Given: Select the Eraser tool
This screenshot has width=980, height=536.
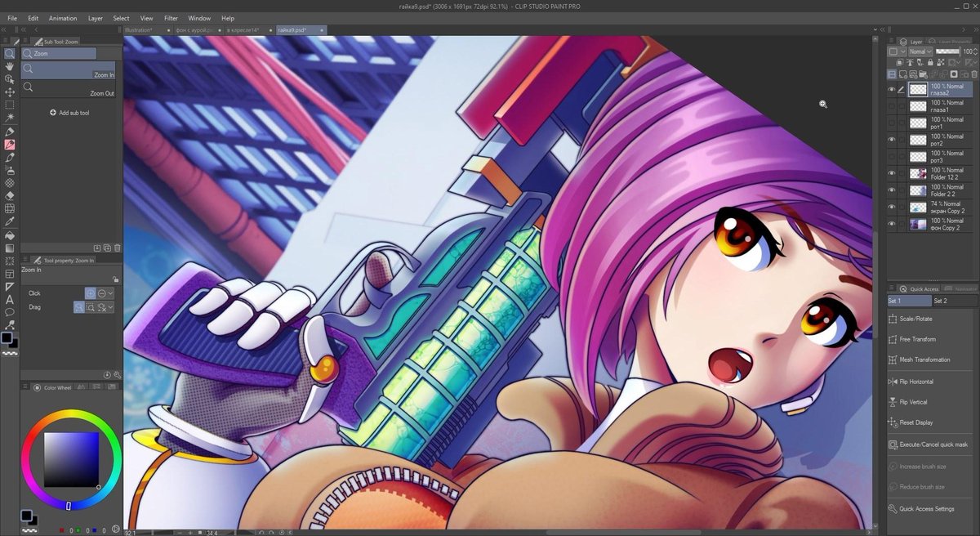Looking at the screenshot, I should tap(10, 196).
